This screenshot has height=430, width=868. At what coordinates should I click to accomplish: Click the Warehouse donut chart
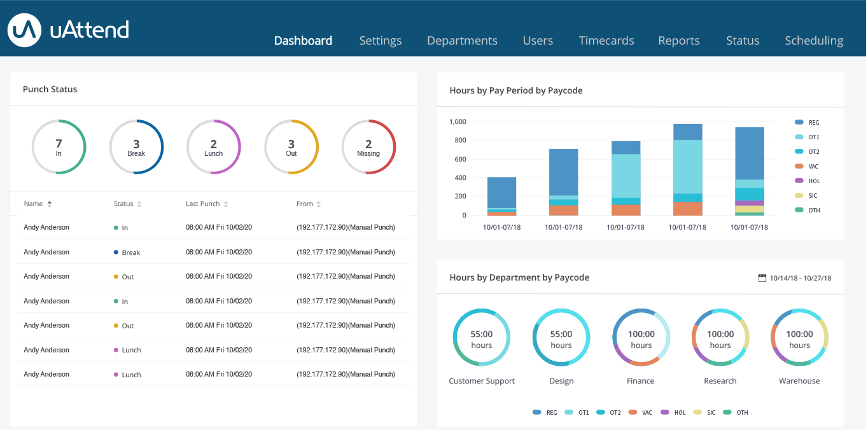point(799,338)
